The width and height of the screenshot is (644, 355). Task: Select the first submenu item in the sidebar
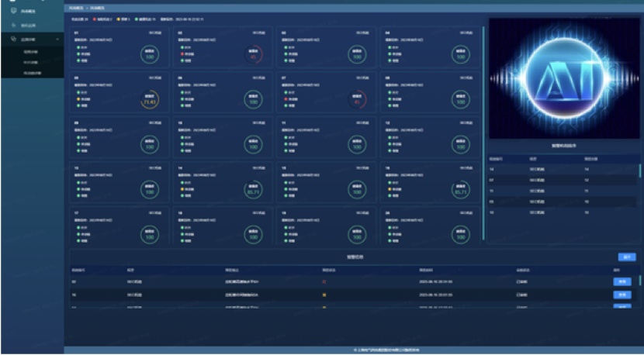(x=30, y=52)
